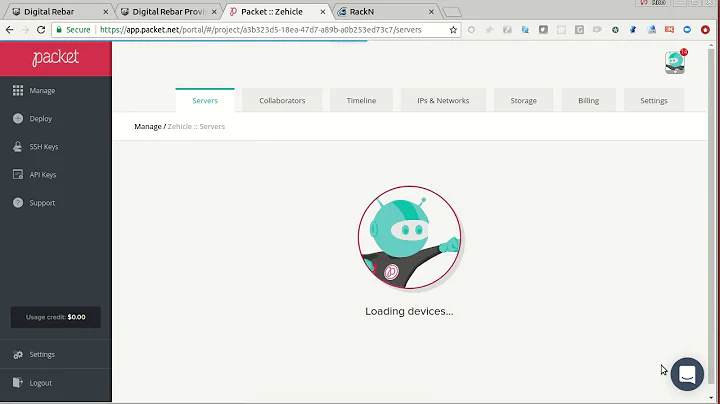Open the user avatar with notification badge
The height and width of the screenshot is (404, 720).
pos(675,62)
